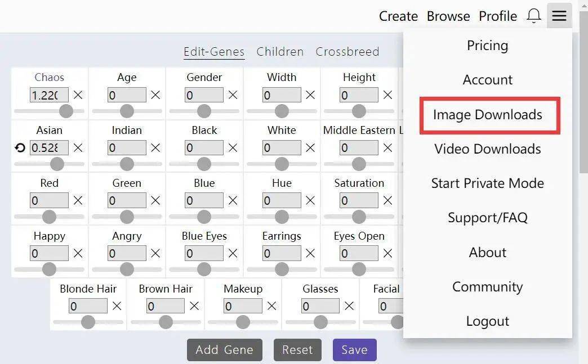Click Logout in the dropdown menu
Image resolution: width=588 pixels, height=364 pixels.
[487, 321]
